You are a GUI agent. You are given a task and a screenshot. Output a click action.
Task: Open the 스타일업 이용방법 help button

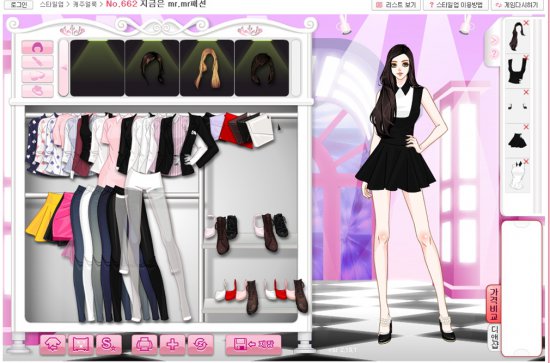pos(456,5)
